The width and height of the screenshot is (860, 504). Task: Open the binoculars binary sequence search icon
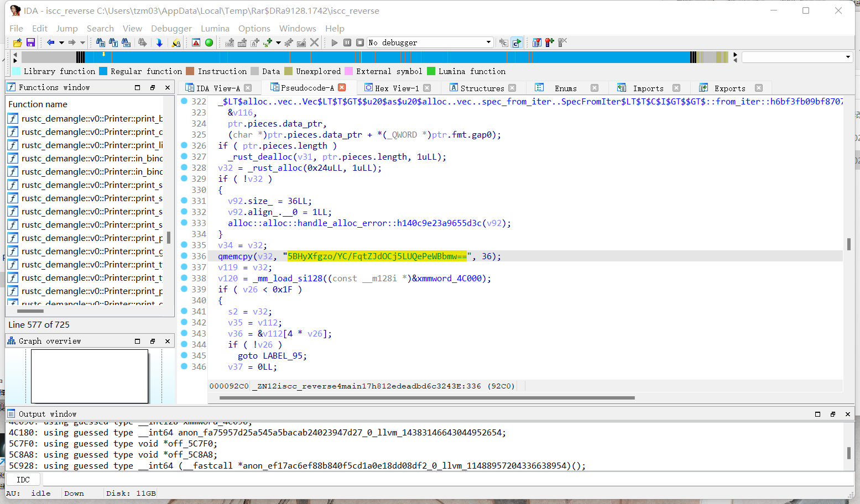(x=126, y=43)
